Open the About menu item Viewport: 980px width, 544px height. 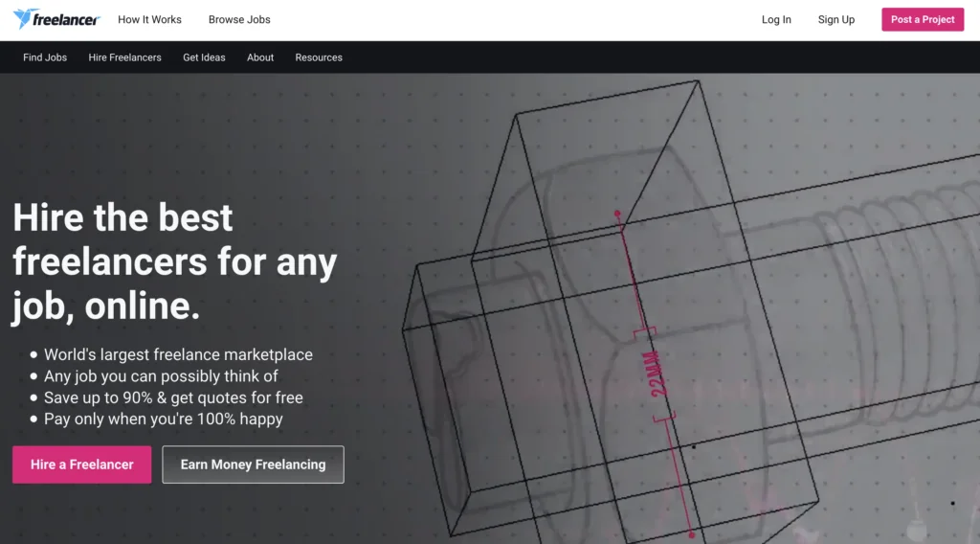click(260, 57)
